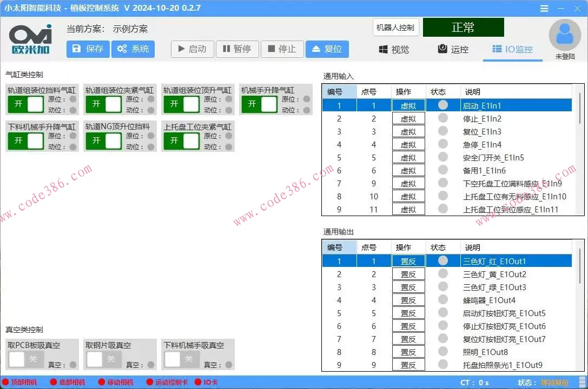Click 移动相机 status indicator
This screenshot has height=389, width=588.
(116, 383)
